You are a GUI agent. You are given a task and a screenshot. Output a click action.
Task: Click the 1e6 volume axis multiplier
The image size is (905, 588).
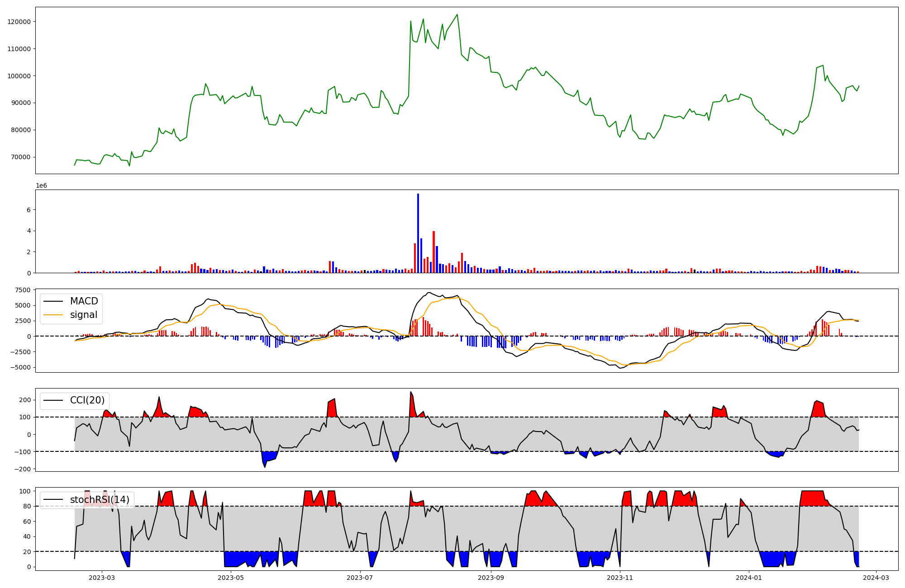(41, 186)
